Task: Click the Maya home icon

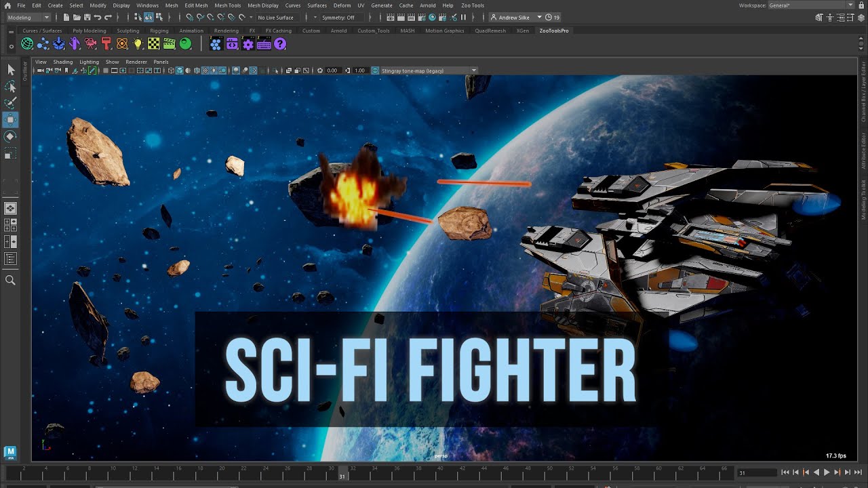Action: coord(7,5)
